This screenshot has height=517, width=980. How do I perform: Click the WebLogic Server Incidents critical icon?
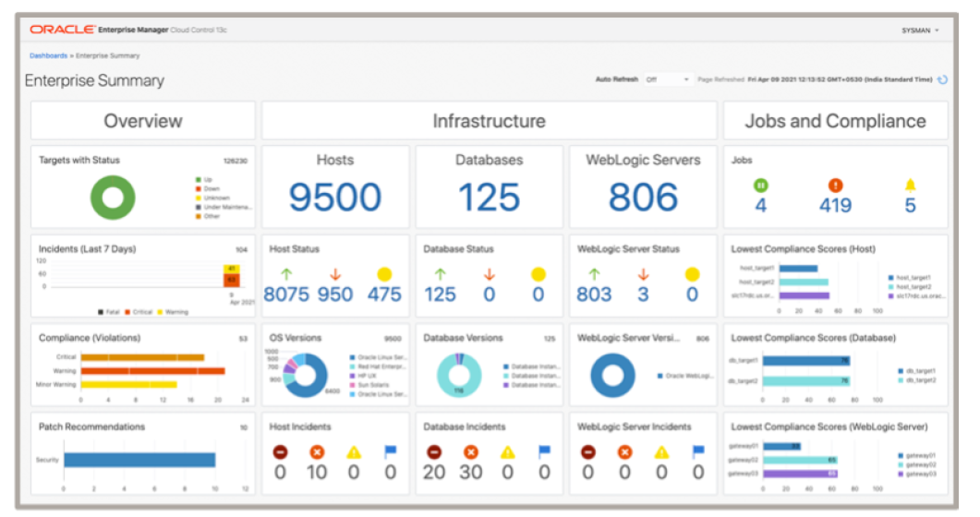tap(624, 452)
